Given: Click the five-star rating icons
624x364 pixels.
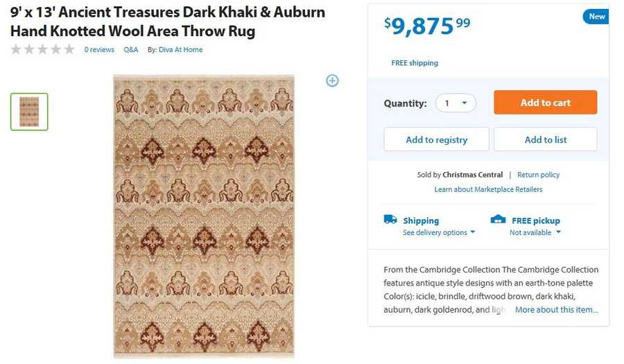Looking at the screenshot, I should tap(42, 50).
